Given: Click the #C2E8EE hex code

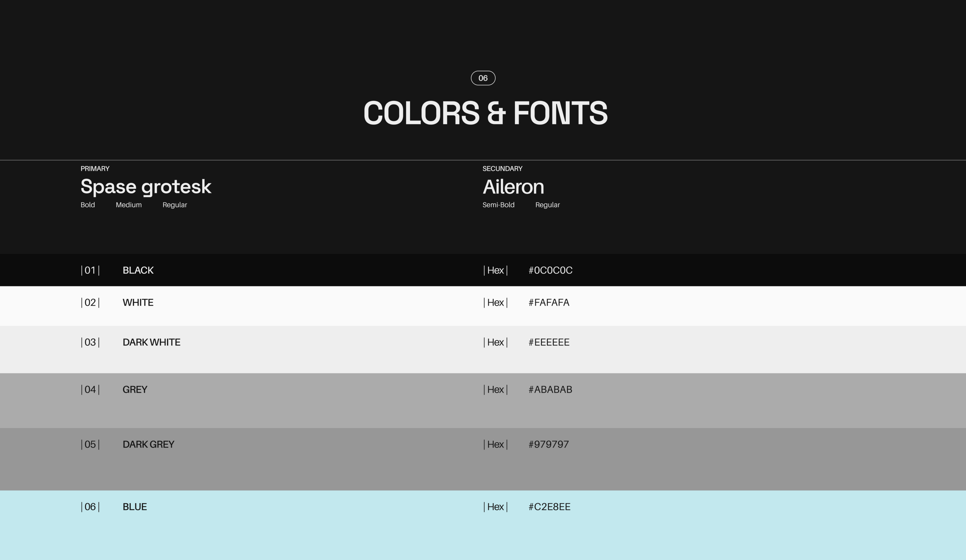Looking at the screenshot, I should coord(549,507).
